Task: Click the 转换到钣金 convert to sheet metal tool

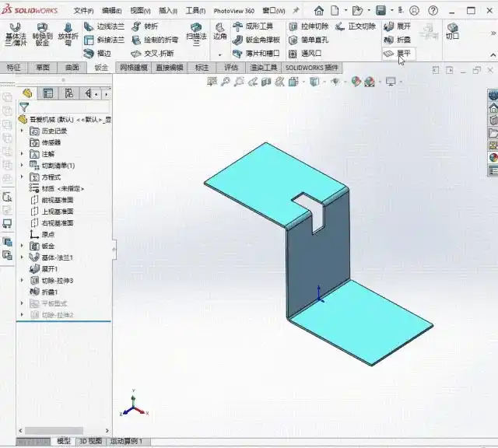Action: click(42, 35)
